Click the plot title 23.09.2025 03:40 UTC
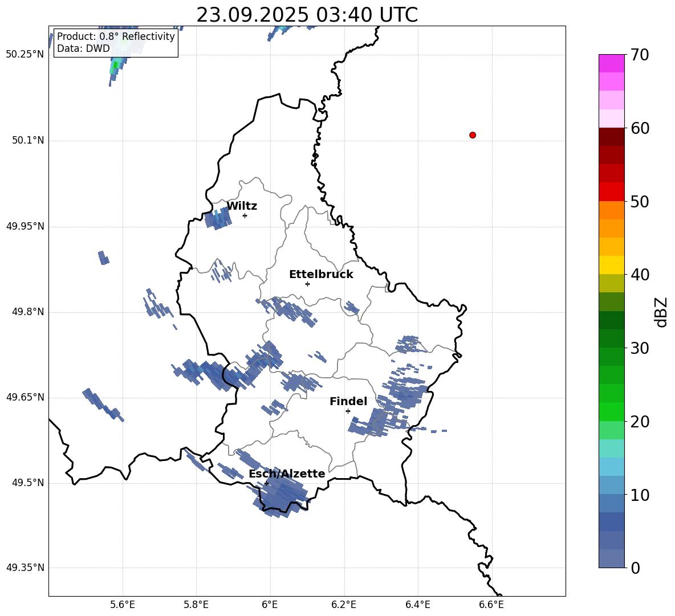This screenshot has width=675, height=616. 307,15
